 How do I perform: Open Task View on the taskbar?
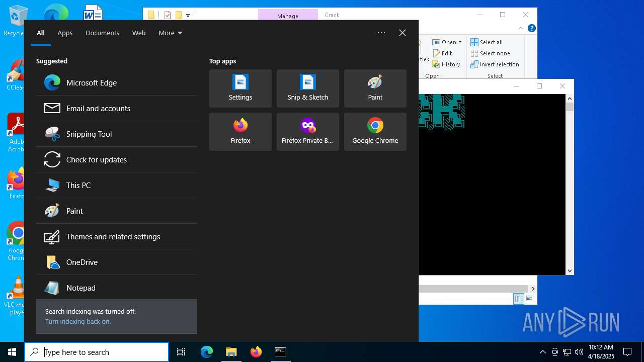coord(181,352)
